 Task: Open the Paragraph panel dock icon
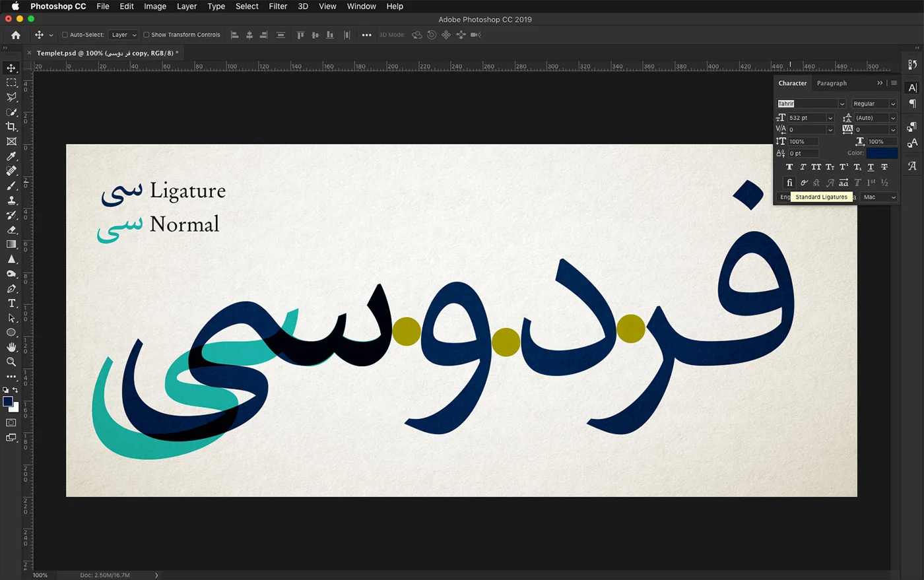[912, 104]
